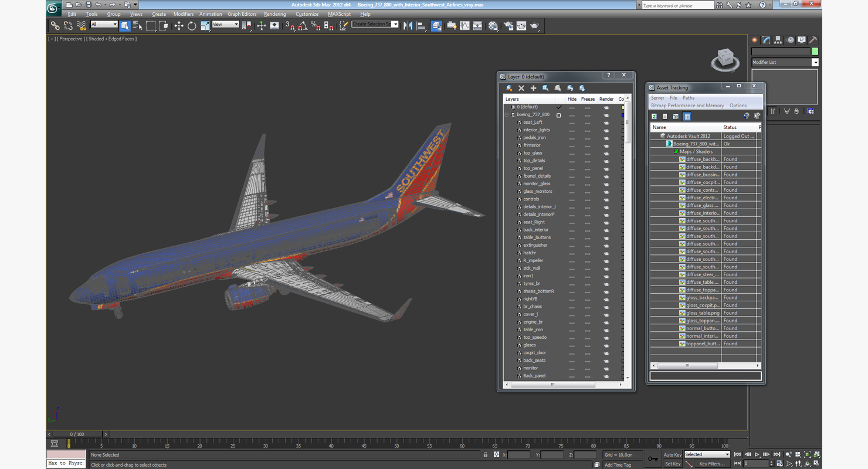
Task: Toggle Freeze for 0 (default) layer
Action: [587, 107]
